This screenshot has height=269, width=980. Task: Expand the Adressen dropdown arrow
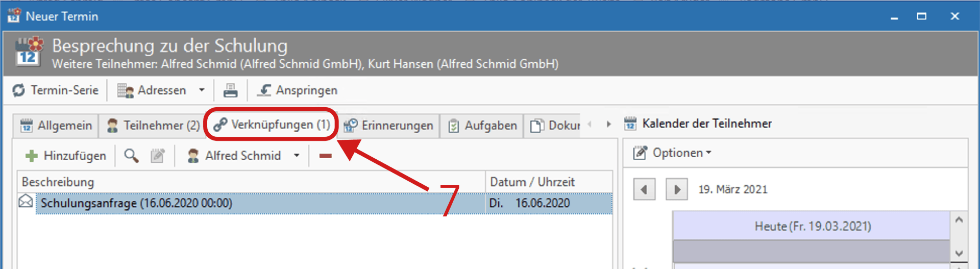202,90
